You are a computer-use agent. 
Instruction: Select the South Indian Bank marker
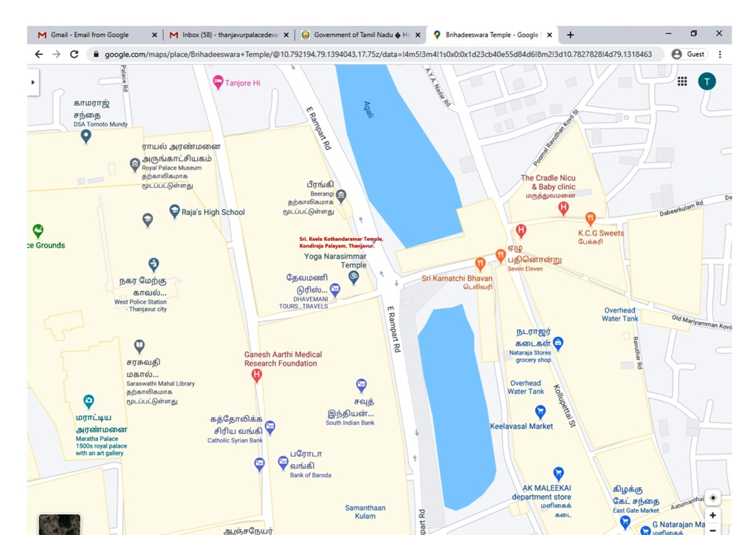[x=361, y=385]
